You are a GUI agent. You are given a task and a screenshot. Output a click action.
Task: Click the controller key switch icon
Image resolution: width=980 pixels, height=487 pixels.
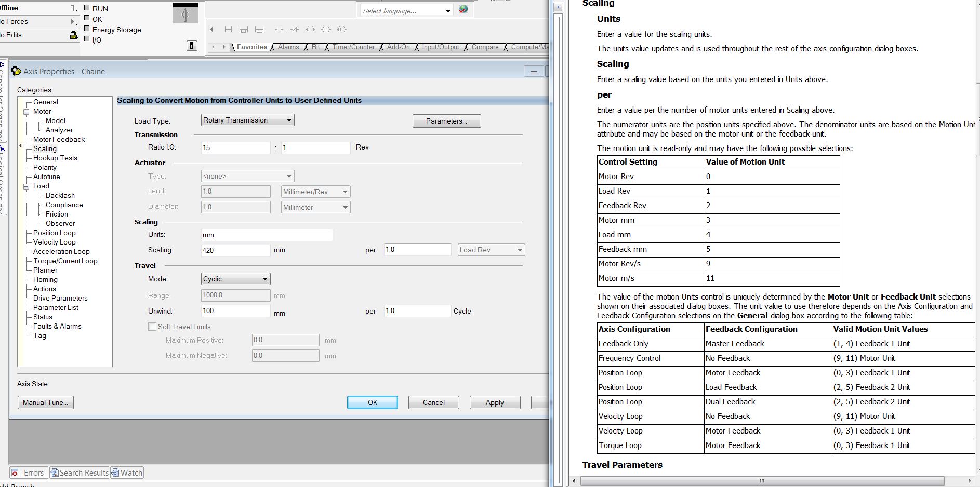(x=185, y=13)
